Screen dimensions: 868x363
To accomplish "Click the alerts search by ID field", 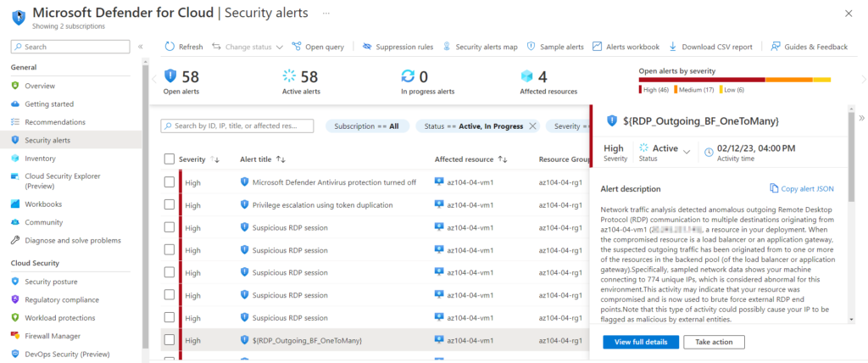I will 238,126.
